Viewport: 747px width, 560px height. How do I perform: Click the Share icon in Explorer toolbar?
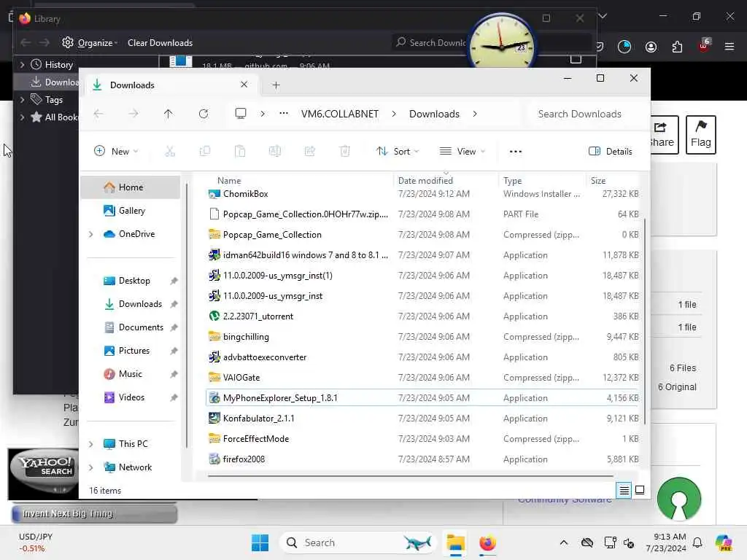click(309, 152)
